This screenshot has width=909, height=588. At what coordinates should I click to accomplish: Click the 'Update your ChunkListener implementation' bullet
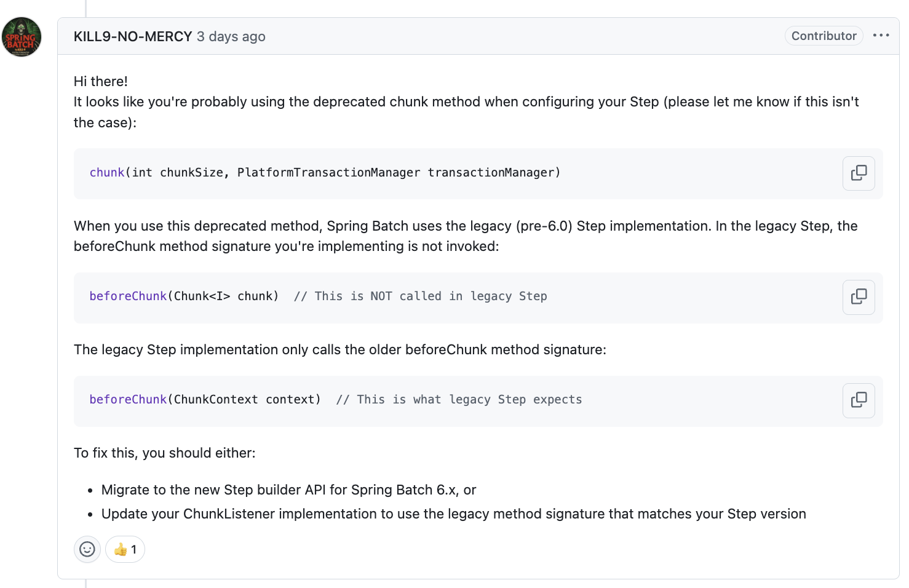coord(453,514)
